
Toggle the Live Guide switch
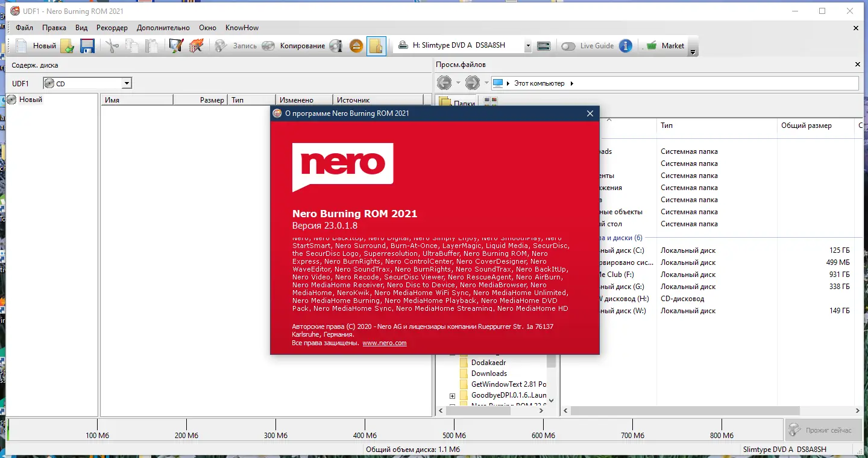pyautogui.click(x=567, y=45)
